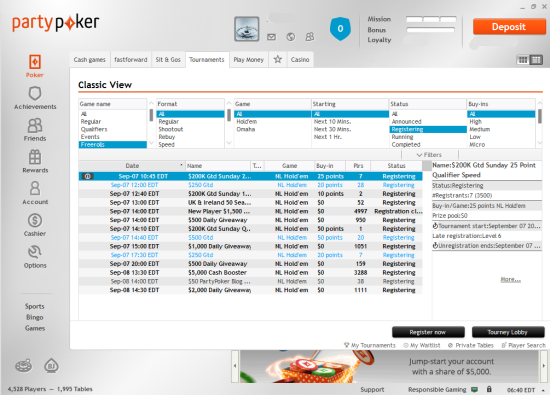Select the $5,000 Cash Booster row

250,273
